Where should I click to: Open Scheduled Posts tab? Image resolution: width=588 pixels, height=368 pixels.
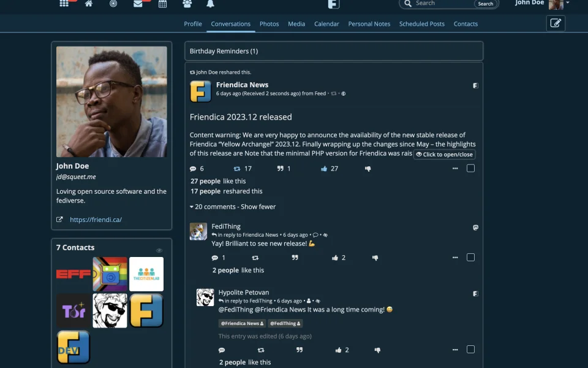422,24
